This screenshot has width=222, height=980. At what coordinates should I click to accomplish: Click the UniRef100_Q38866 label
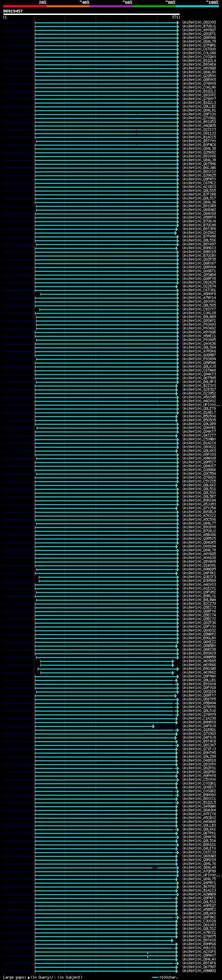(x=199, y=470)
